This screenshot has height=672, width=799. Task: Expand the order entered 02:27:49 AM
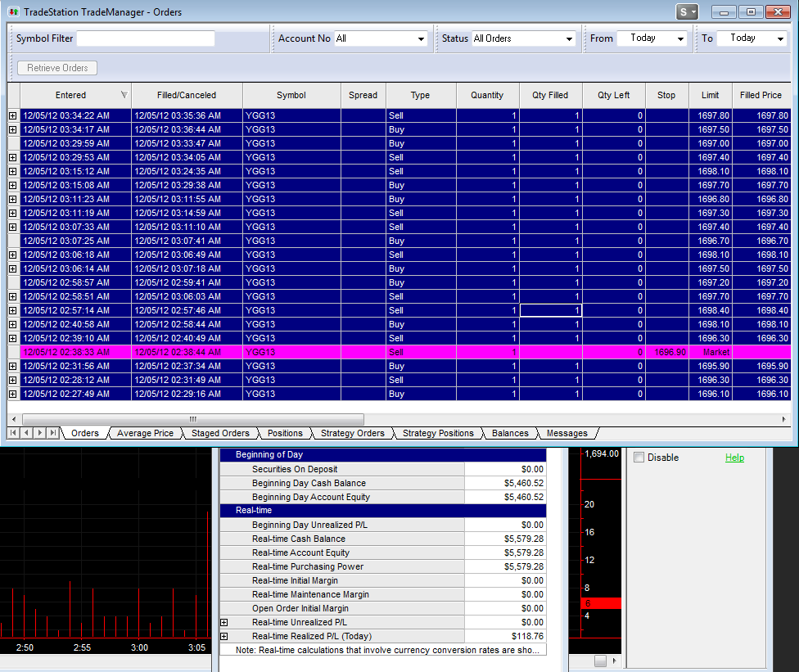coord(13,394)
